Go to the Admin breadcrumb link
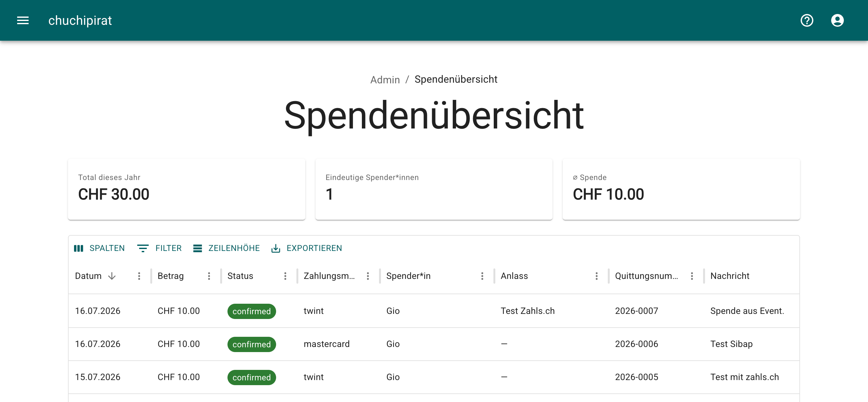The image size is (868, 402). coord(385,80)
